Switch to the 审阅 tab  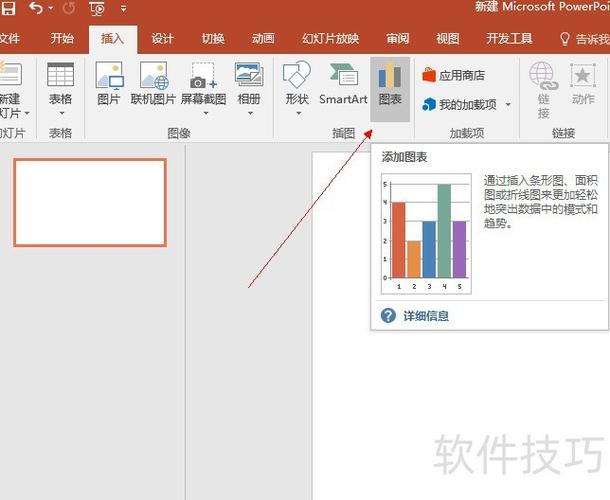(398, 39)
